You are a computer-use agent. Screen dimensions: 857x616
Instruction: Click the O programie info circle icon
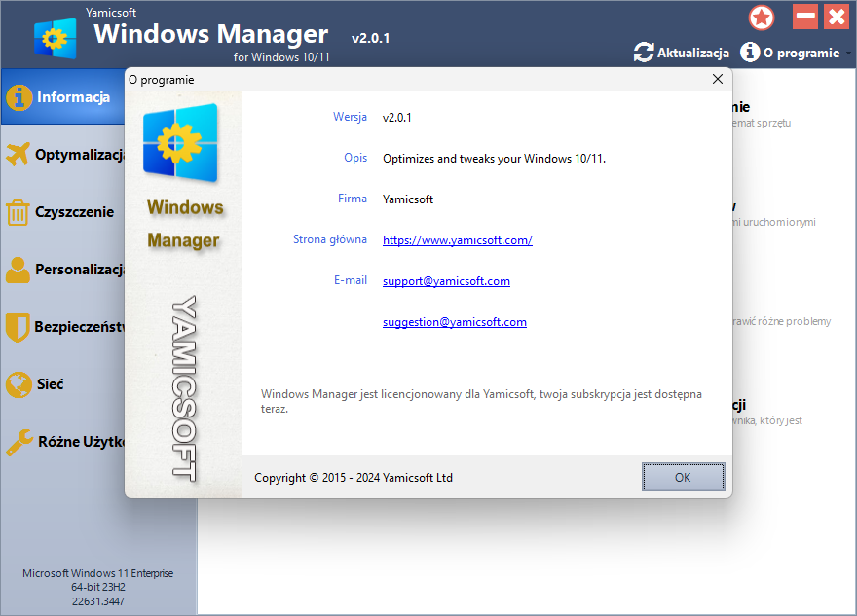750,53
